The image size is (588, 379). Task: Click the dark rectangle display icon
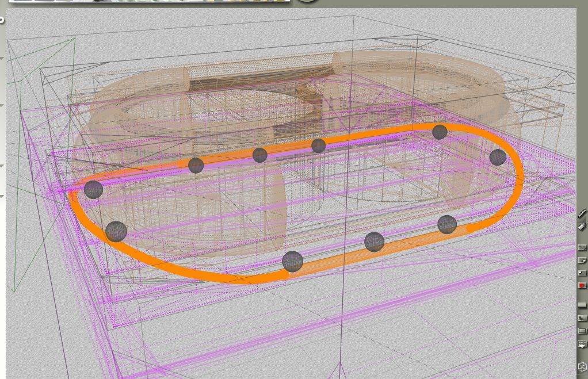pyautogui.click(x=582, y=247)
